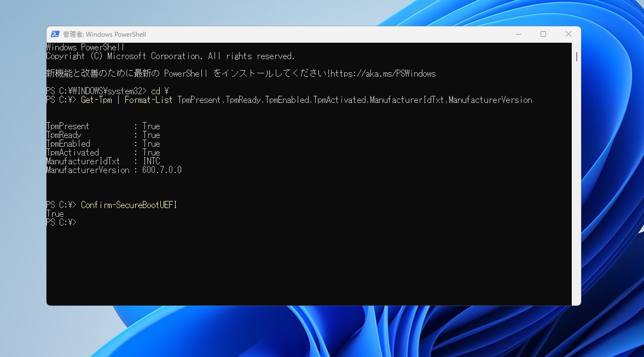The image size is (644, 357).
Task: Click 'True' result below Confirm-SecureBootUEFI
Action: [55, 214]
